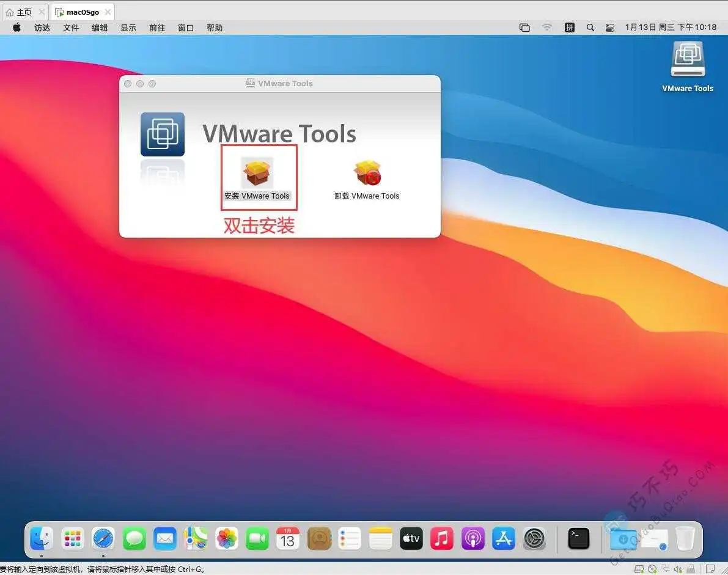Open the 访达 (Finder) menu
728x575 pixels.
click(x=42, y=28)
